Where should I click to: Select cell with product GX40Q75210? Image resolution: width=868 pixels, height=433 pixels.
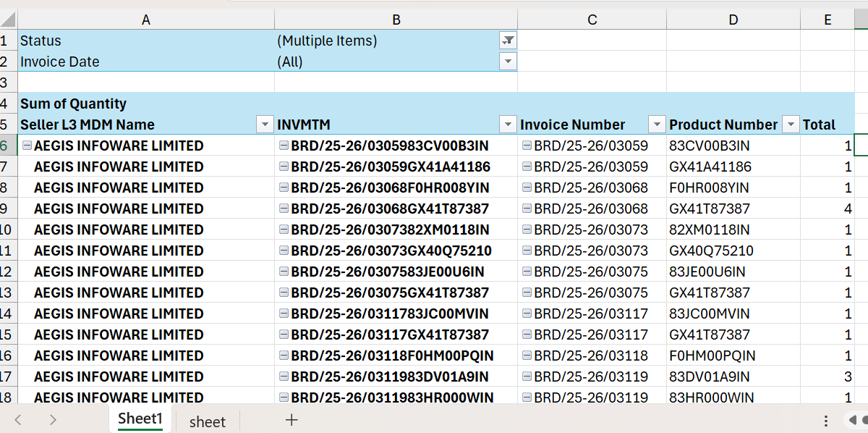coord(732,251)
